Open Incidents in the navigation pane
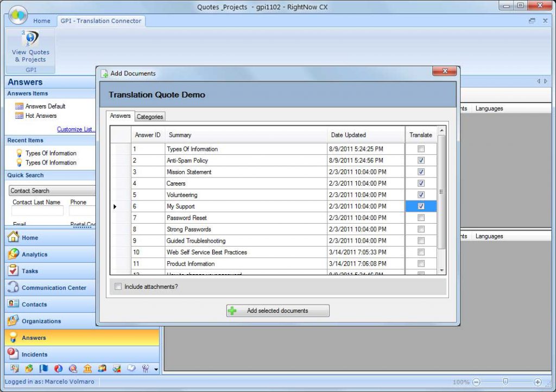556x392 pixels. (x=34, y=355)
